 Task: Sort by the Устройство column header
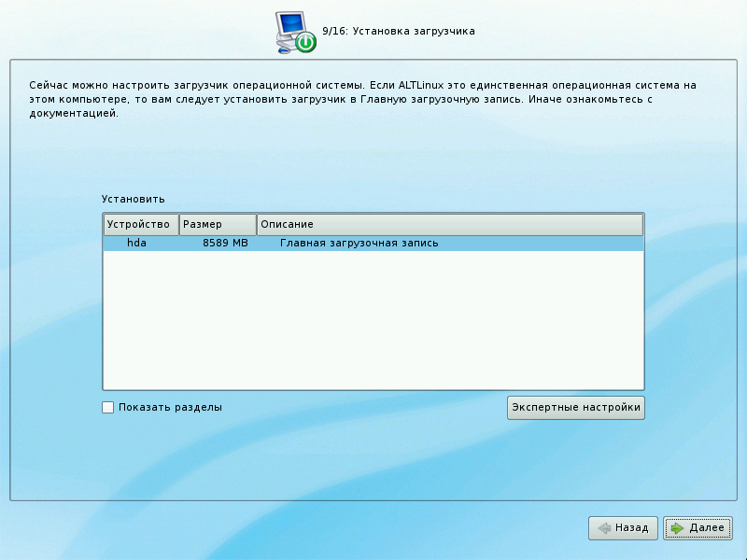140,225
